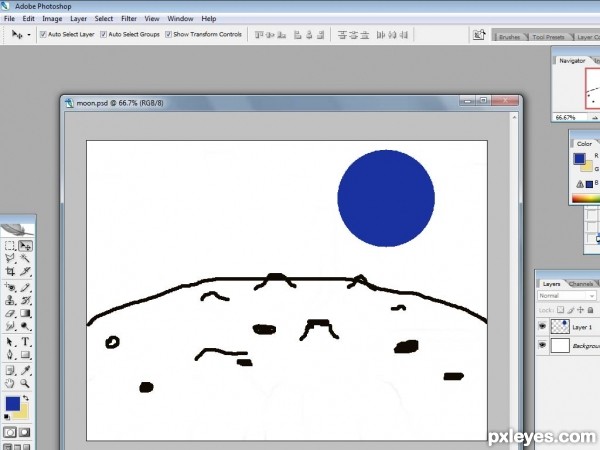The height and width of the screenshot is (450, 600).
Task: Click Navigator zoom value 66.67% field
Action: click(569, 117)
